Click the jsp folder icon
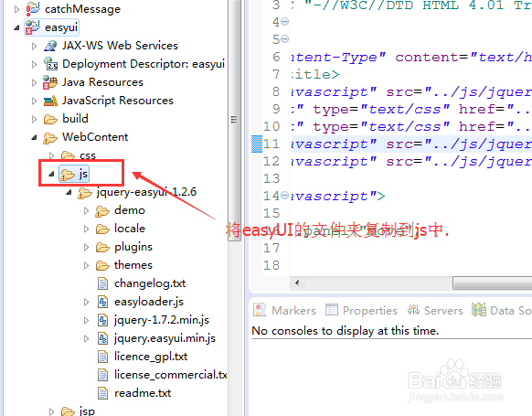Image resolution: width=532 pixels, height=416 pixels. [x=68, y=411]
